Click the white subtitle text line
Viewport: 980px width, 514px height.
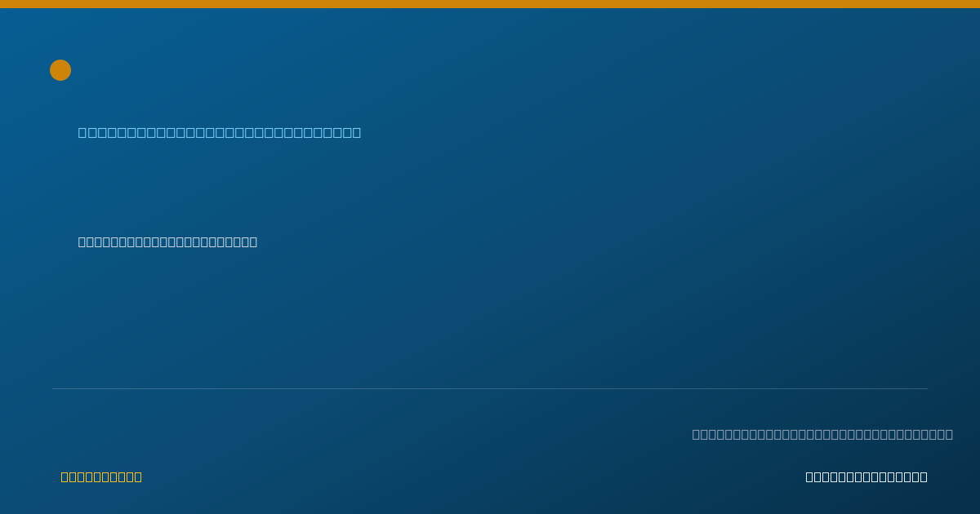click(167, 241)
